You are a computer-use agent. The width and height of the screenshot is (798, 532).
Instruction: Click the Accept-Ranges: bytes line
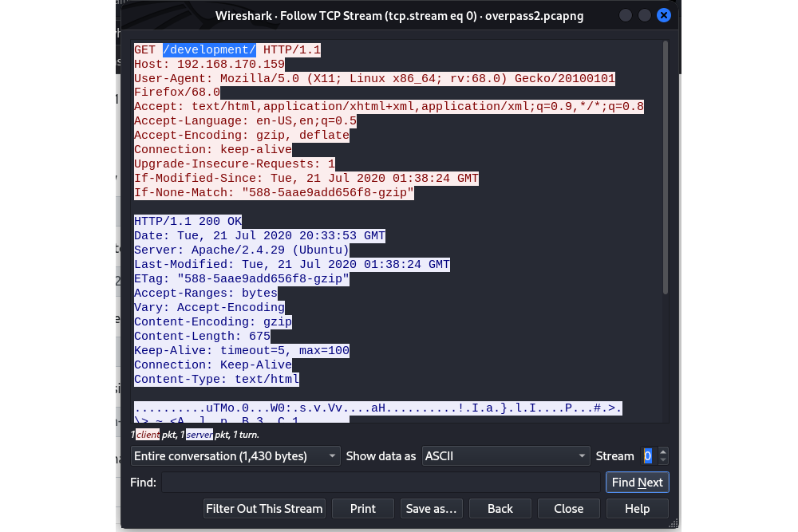point(206,293)
